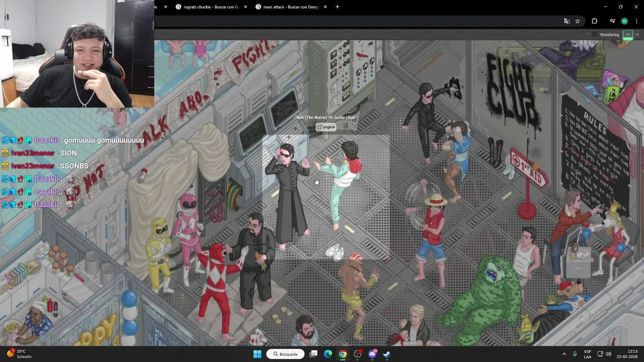Click the straw-hat Luffy character
Screen dimensions: 644x362
coord(432,236)
